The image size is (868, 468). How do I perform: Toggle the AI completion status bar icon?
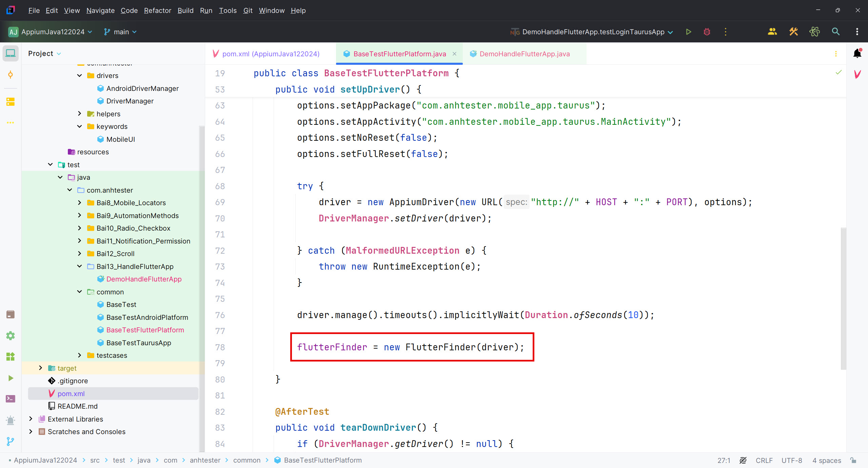tap(743, 460)
